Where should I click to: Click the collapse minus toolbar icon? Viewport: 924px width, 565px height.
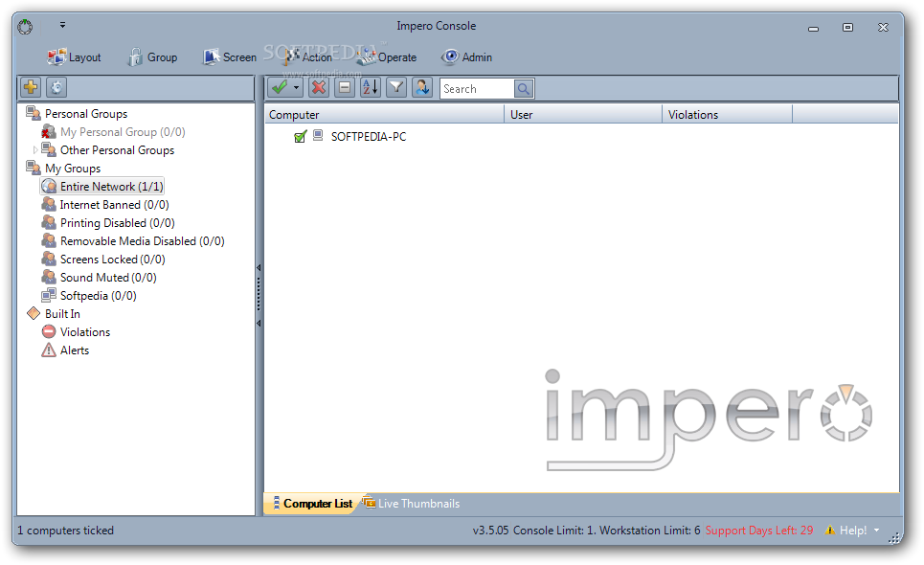pos(345,88)
